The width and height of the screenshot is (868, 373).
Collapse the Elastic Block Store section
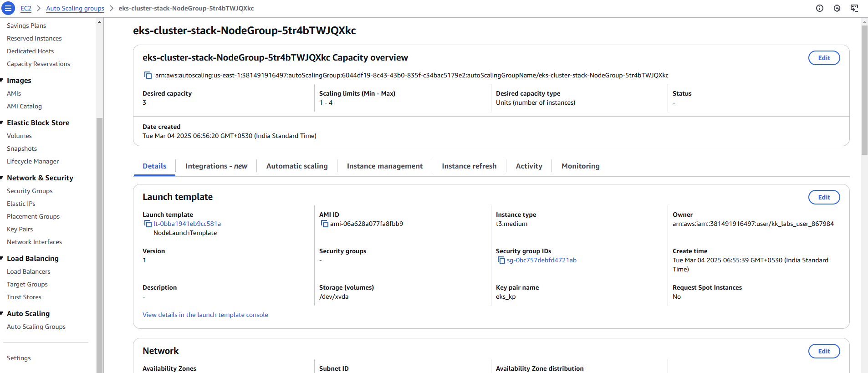[2, 123]
